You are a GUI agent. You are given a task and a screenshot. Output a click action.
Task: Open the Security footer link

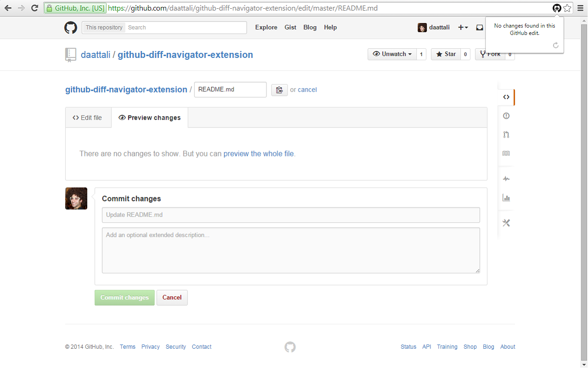pyautogui.click(x=176, y=347)
